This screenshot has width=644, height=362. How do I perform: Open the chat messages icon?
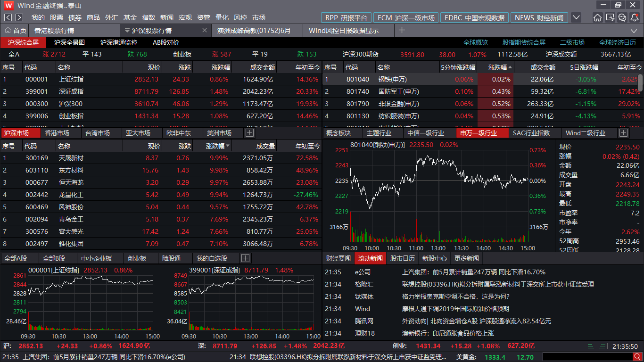click(x=622, y=17)
